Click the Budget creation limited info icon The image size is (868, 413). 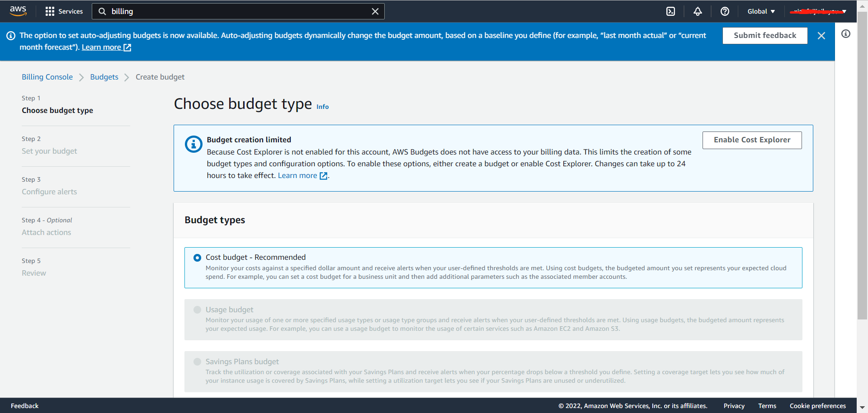coord(193,144)
